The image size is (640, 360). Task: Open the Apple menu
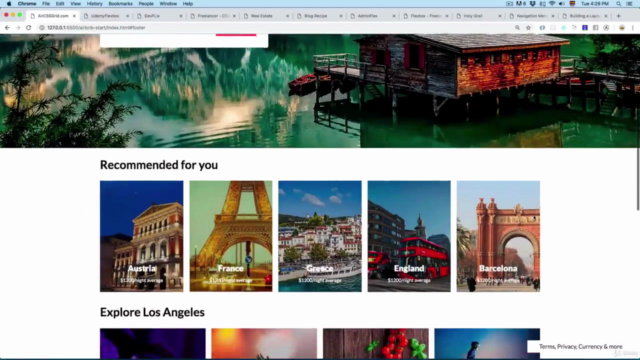(x=9, y=4)
